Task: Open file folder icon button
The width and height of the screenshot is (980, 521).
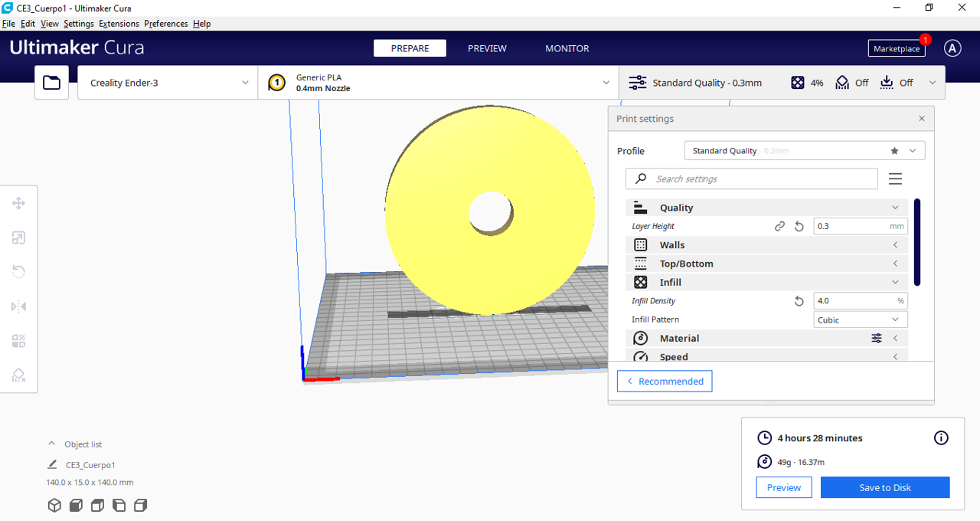Action: [x=51, y=83]
